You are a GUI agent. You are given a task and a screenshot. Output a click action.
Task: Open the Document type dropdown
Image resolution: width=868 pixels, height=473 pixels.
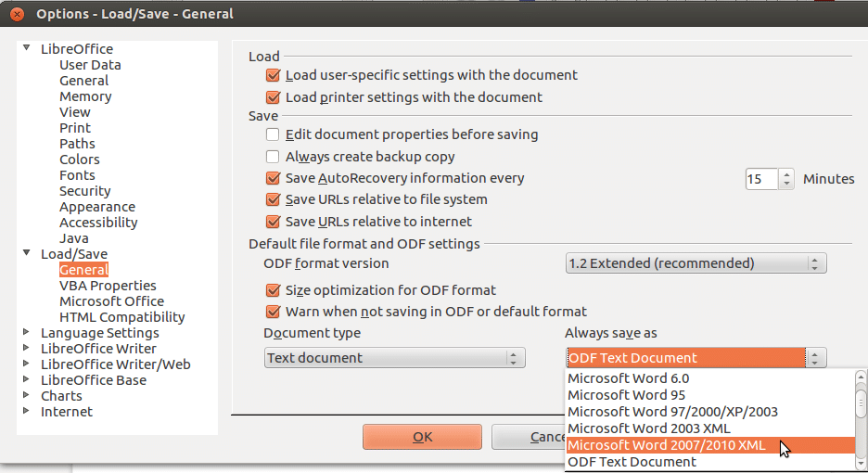coord(394,358)
